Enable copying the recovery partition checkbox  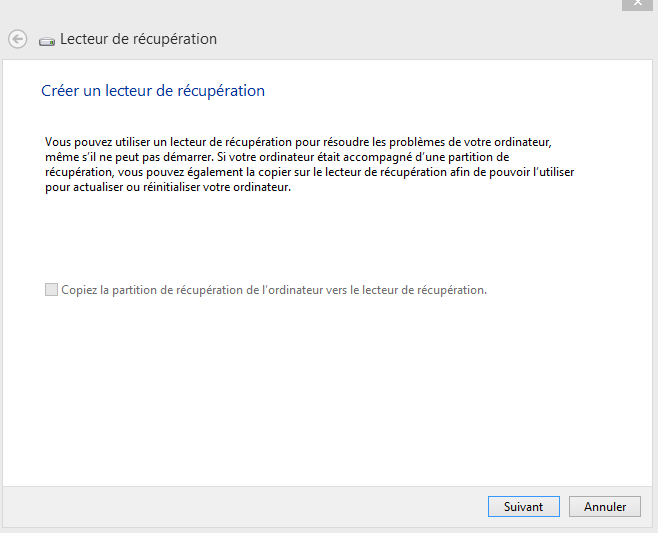point(51,290)
